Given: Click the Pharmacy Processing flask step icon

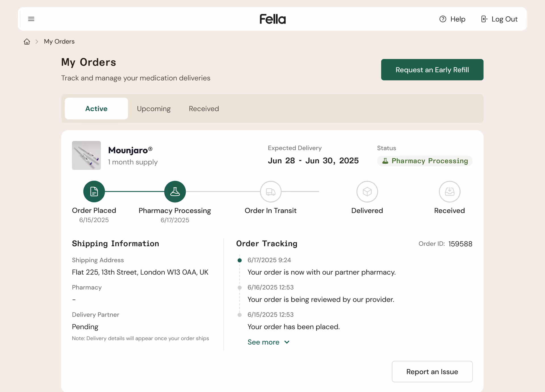Looking at the screenshot, I should pos(175,191).
